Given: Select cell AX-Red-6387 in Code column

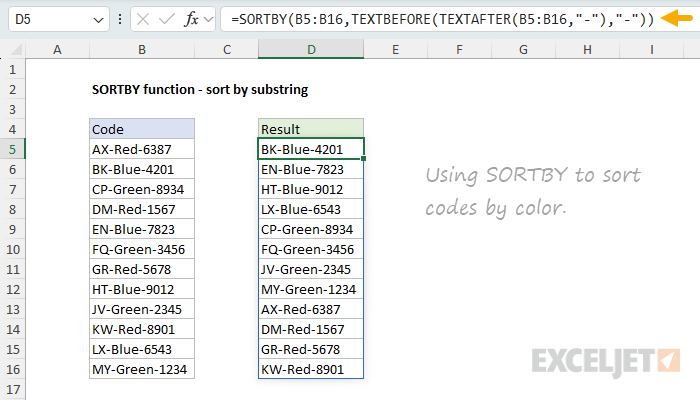Looking at the screenshot, I should 142,149.
